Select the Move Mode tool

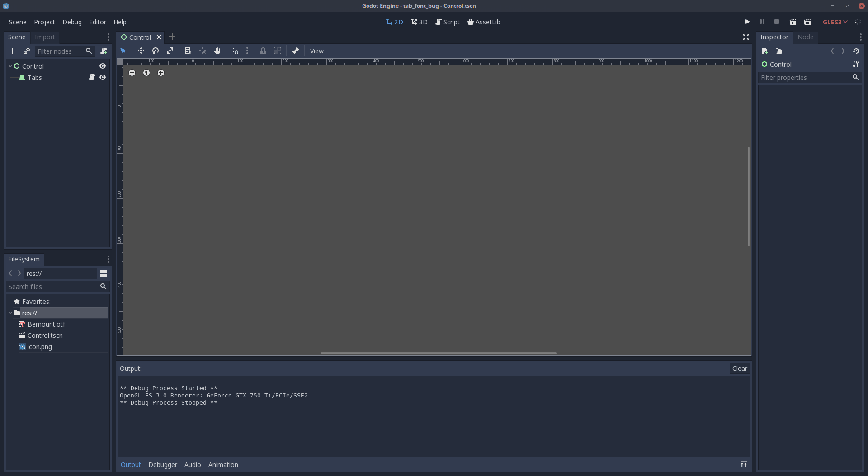(x=141, y=51)
